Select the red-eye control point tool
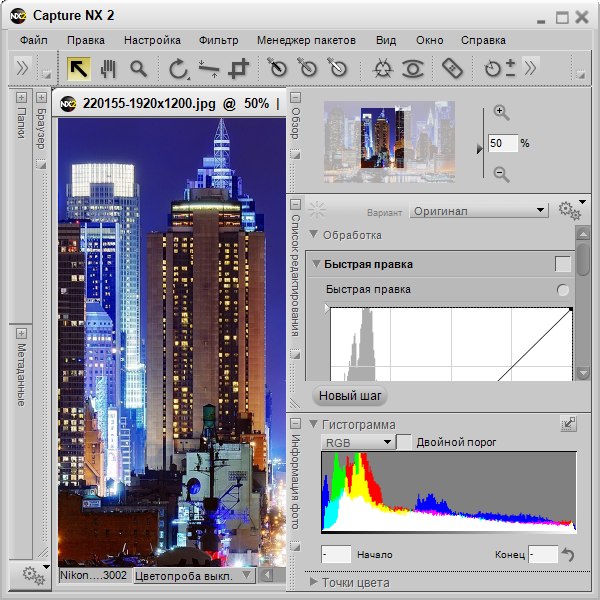600x600 pixels. tap(412, 69)
